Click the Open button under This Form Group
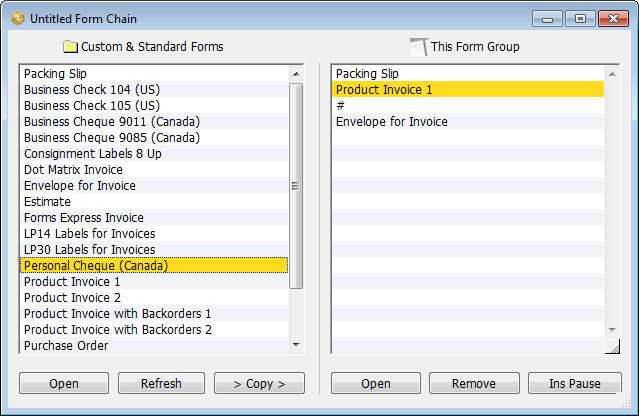The image size is (639, 416). (x=376, y=383)
